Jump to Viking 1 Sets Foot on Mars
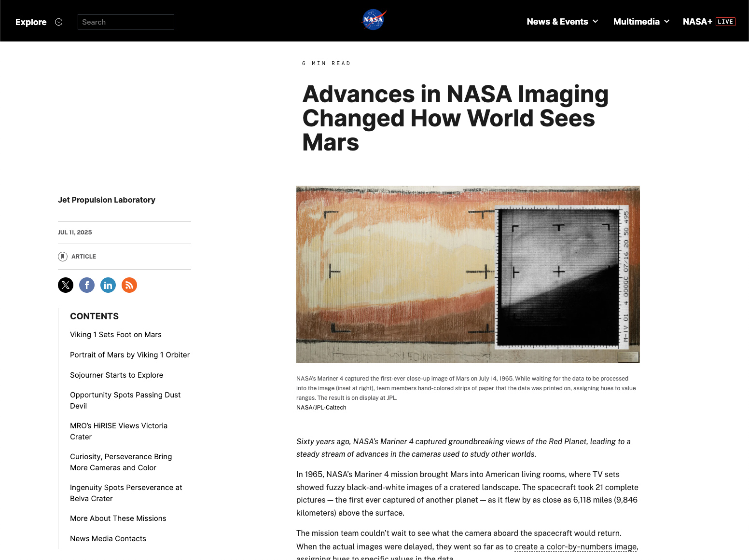This screenshot has height=560, width=749. 116,335
